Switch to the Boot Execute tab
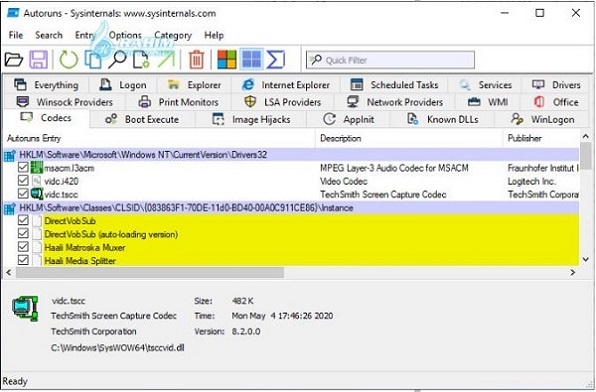 point(142,119)
